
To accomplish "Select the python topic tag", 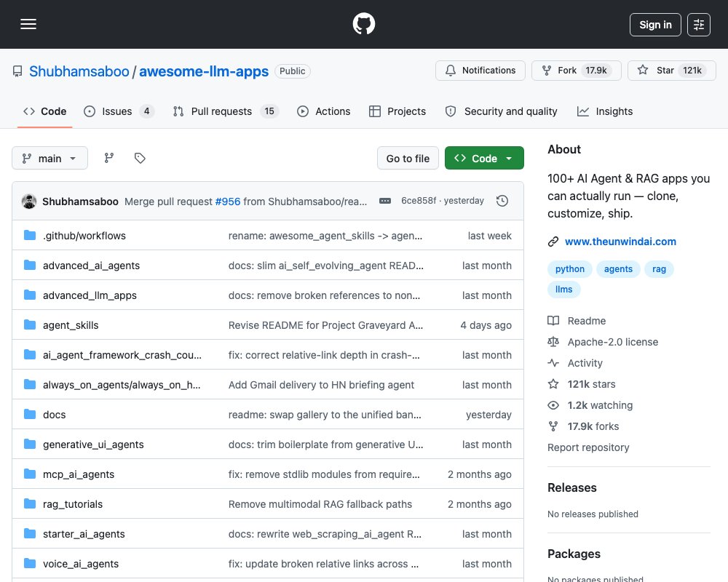I will pos(570,269).
